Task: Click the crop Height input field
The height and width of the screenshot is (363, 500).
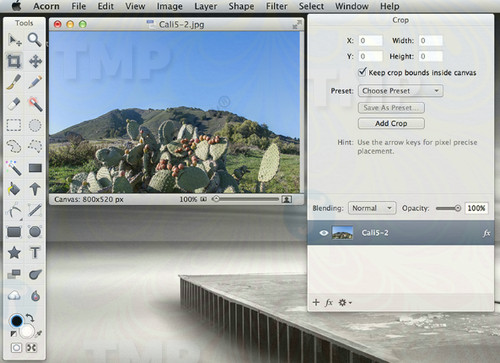Action: coord(431,56)
